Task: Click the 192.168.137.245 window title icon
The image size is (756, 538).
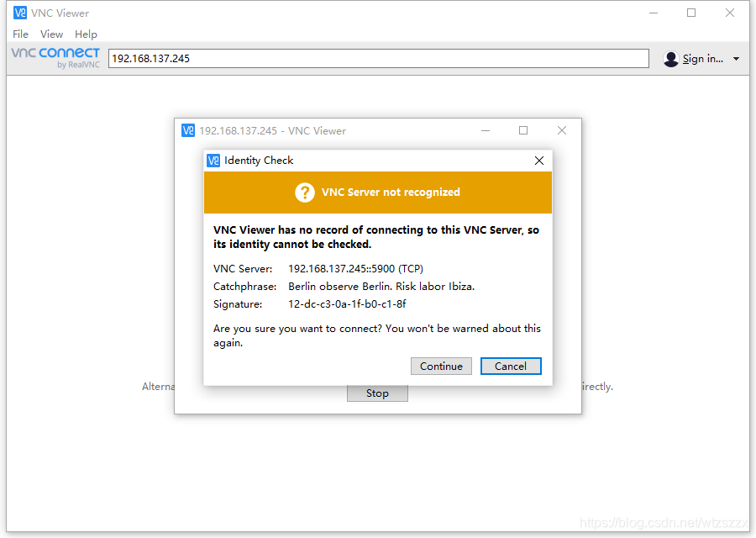Action: coord(188,131)
